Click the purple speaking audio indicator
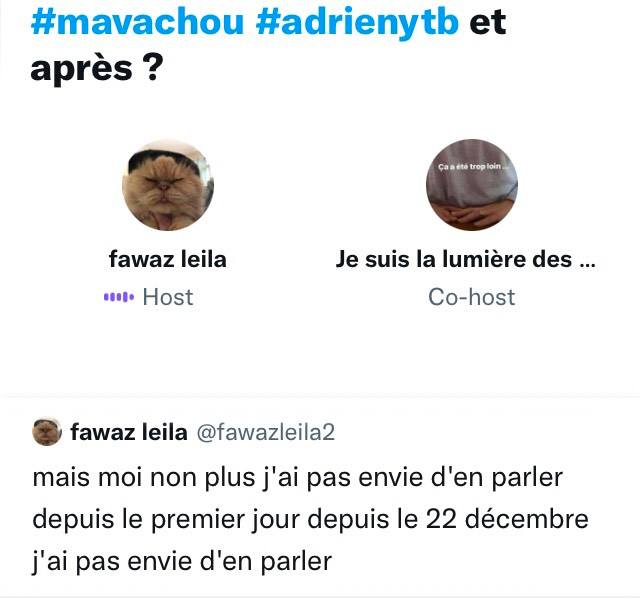The height and width of the screenshot is (598, 640). (x=119, y=297)
